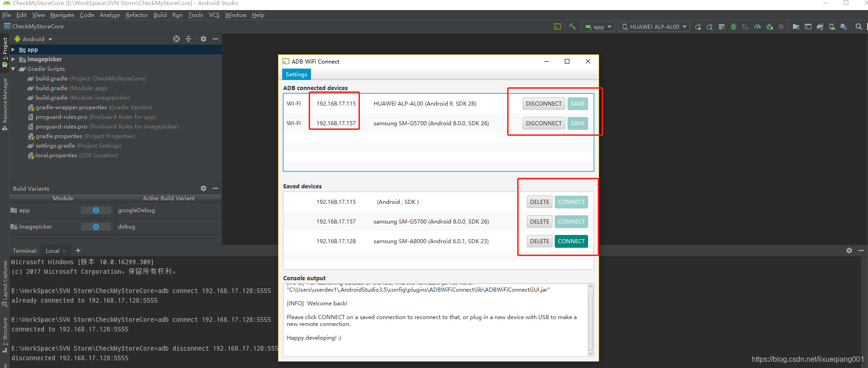Screen dimensions: 868x368
Task: Launch the Profiler gauge icon
Action: [x=757, y=27]
